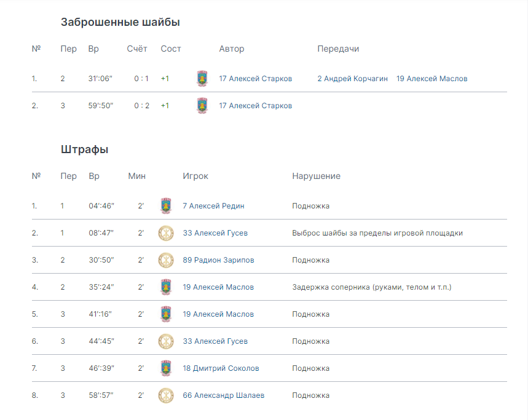Click round gold emblem at penalty 08':47"
Viewport: 528px width, 420px height.
[166, 233]
